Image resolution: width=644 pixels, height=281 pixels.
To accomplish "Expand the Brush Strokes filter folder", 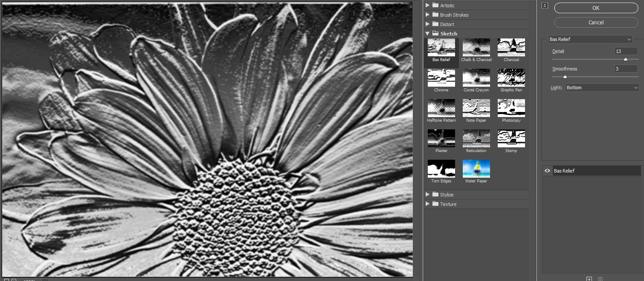I will click(x=428, y=15).
